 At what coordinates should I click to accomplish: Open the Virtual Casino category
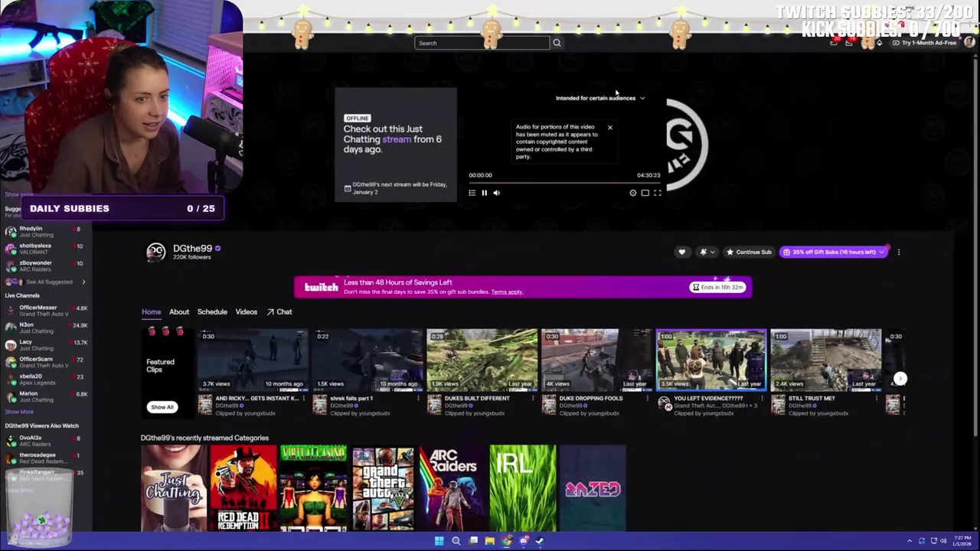[313, 488]
